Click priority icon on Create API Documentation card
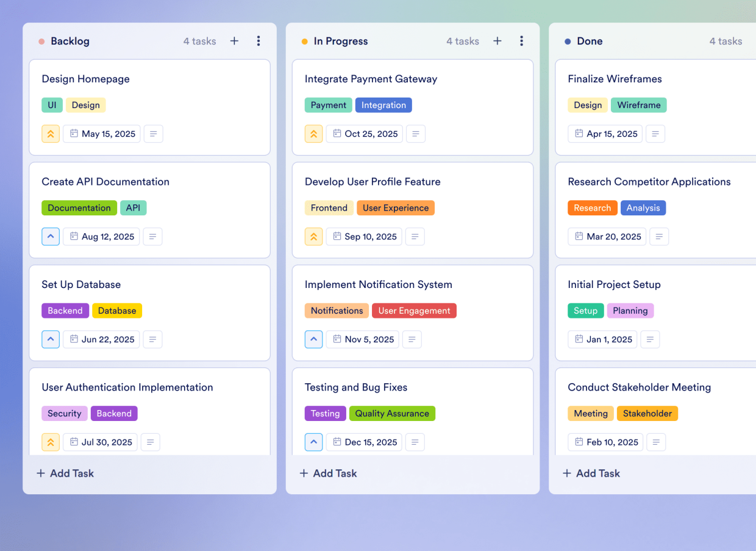 coord(51,236)
